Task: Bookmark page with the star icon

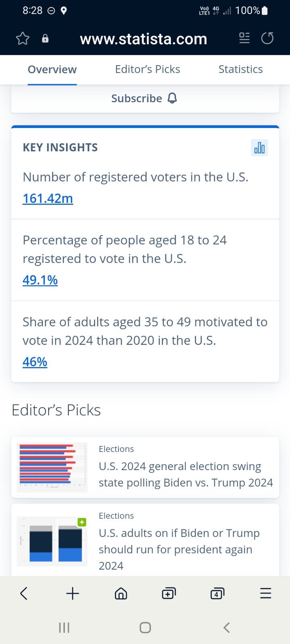Action: (x=23, y=39)
